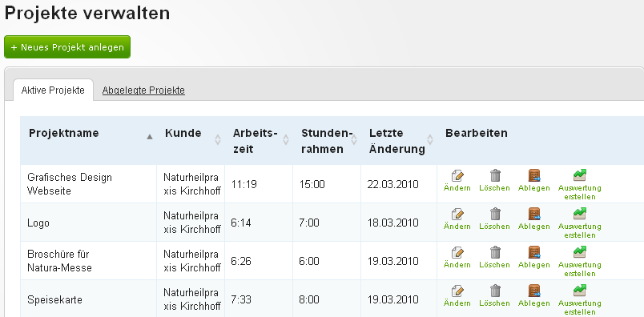Select the Aktive Projekte tab
Image resolution: width=644 pixels, height=317 pixels.
pos(53,90)
